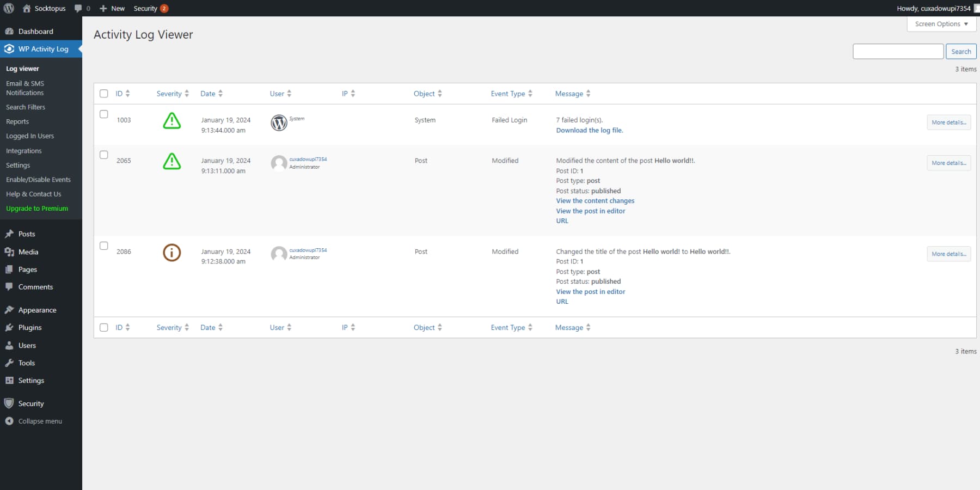The image size is (980, 490).
Task: Click the Plugins icon in sidebar
Action: [x=9, y=327]
